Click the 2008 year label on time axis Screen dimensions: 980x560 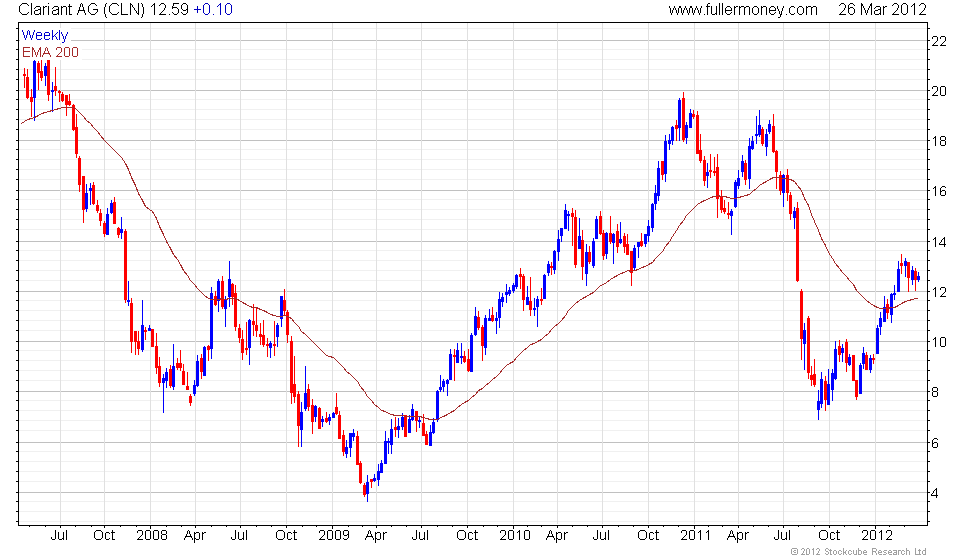152,535
